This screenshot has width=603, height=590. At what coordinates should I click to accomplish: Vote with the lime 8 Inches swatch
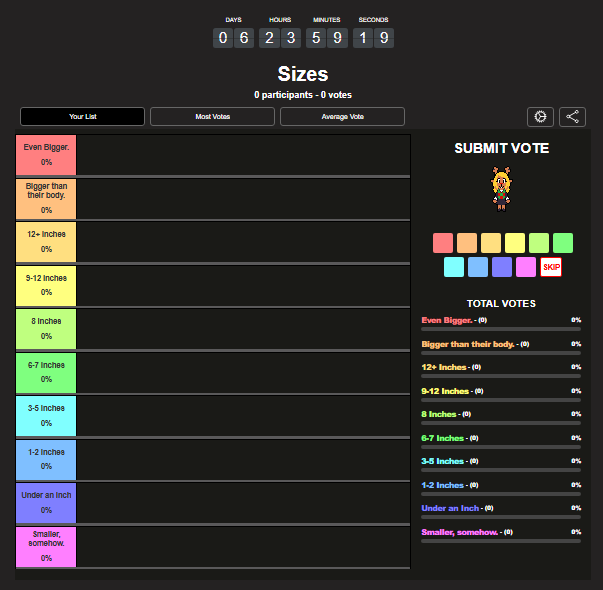pyautogui.click(x=539, y=243)
